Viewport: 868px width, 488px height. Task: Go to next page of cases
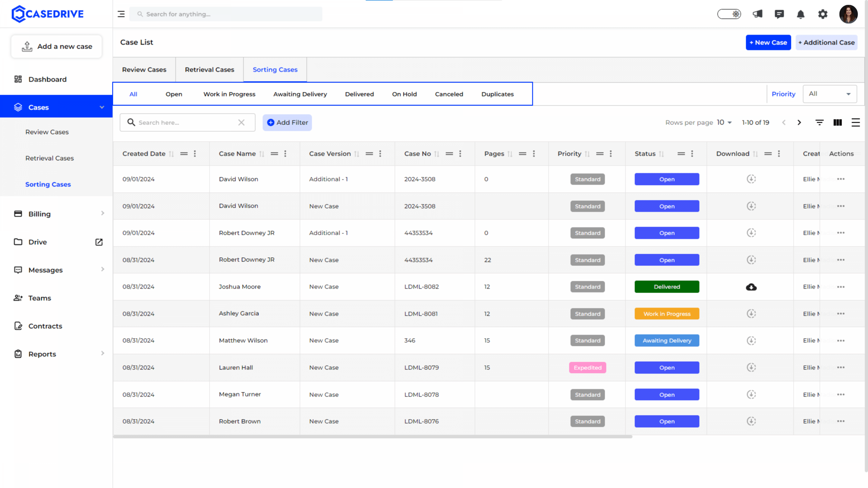(x=799, y=123)
